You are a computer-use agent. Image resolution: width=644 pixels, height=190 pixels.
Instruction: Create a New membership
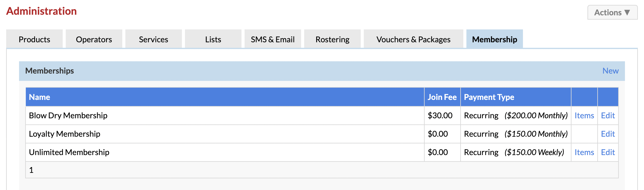pyautogui.click(x=611, y=71)
